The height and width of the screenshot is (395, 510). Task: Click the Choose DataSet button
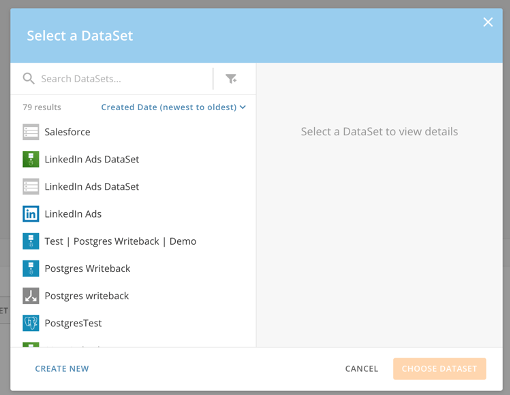(439, 369)
